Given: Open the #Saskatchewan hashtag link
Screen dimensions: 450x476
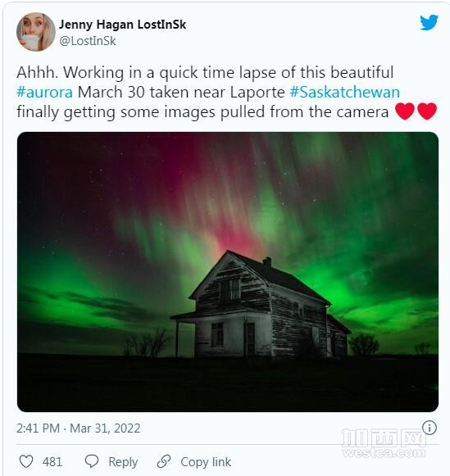Looking at the screenshot, I should point(344,92).
